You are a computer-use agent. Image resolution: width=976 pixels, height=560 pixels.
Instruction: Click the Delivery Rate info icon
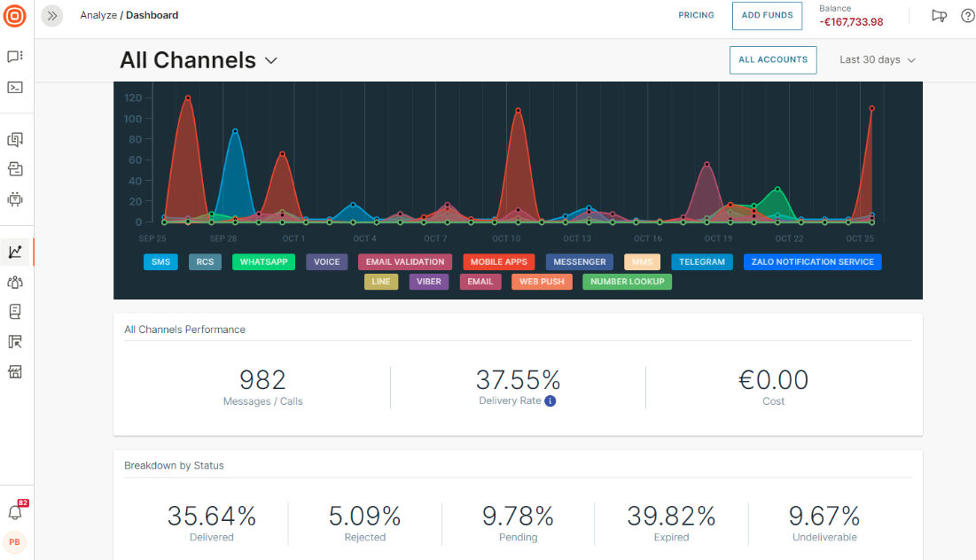click(550, 401)
